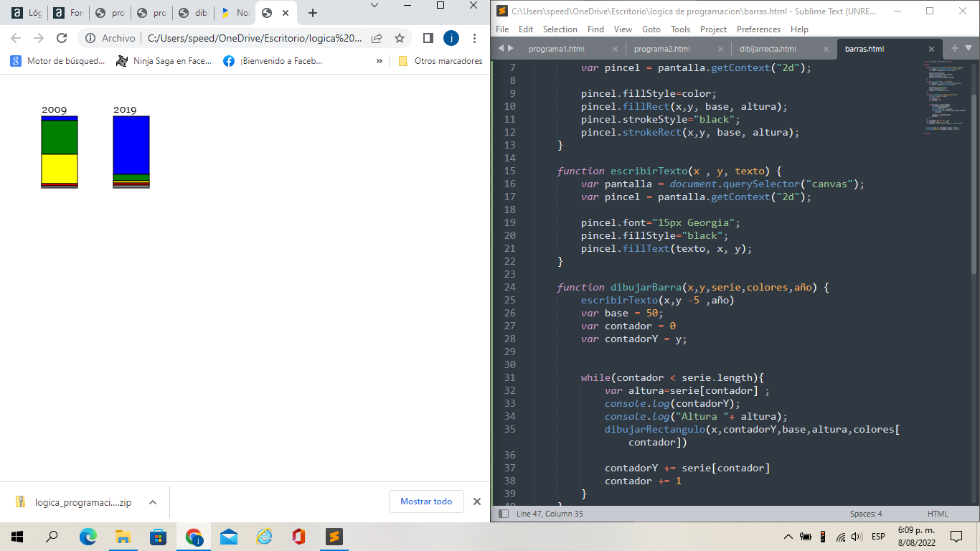This screenshot has width=980, height=551.
Task: Open the Find menu in Sublime Text
Action: coord(595,29)
